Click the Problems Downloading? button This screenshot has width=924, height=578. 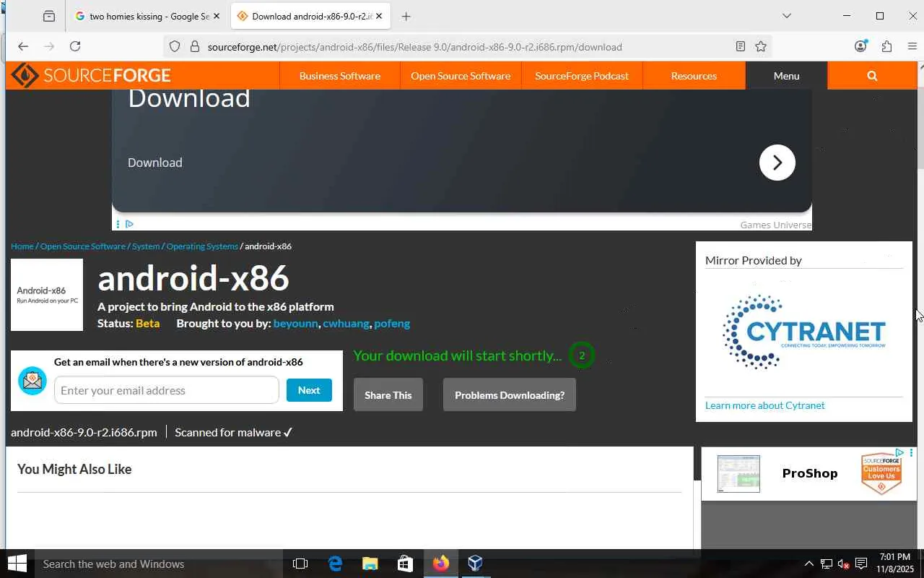click(x=510, y=395)
